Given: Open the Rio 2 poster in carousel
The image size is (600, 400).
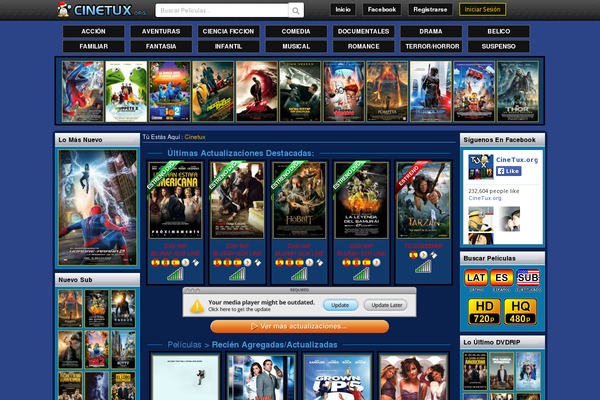Looking at the screenshot, I should coord(170,91).
